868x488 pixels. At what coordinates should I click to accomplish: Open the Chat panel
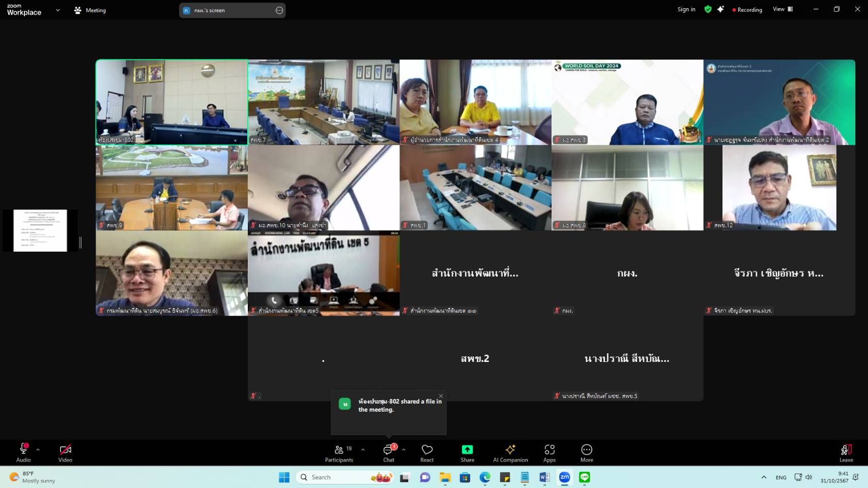click(x=388, y=453)
